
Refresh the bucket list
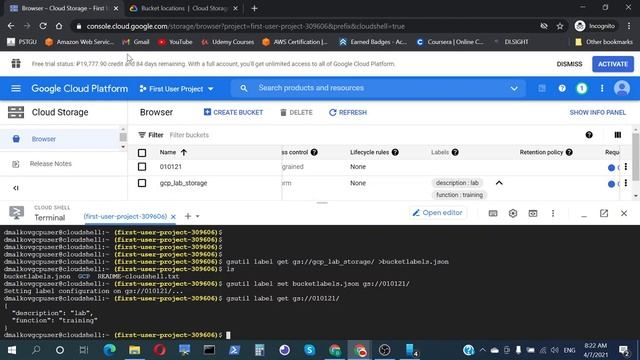coord(348,113)
